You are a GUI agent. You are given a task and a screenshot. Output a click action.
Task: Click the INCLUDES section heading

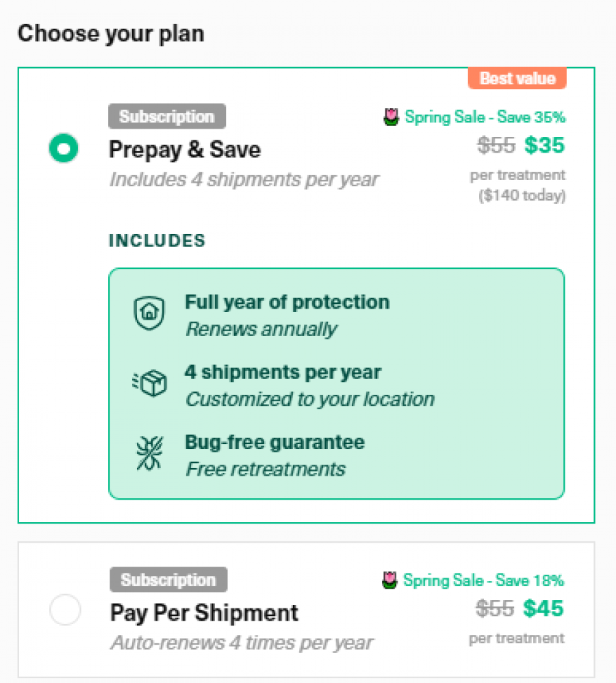coord(157,241)
